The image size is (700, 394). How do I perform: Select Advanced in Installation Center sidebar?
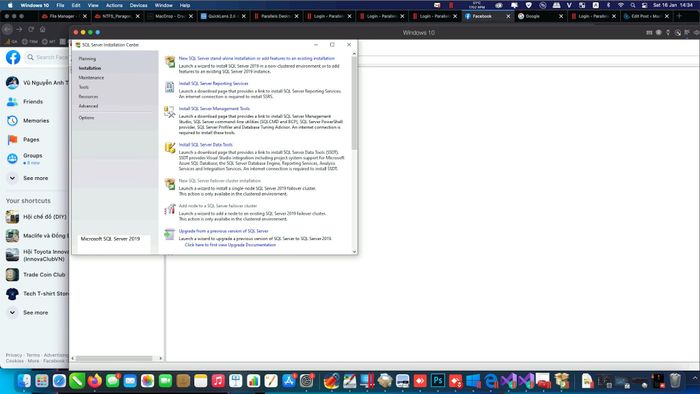point(88,106)
